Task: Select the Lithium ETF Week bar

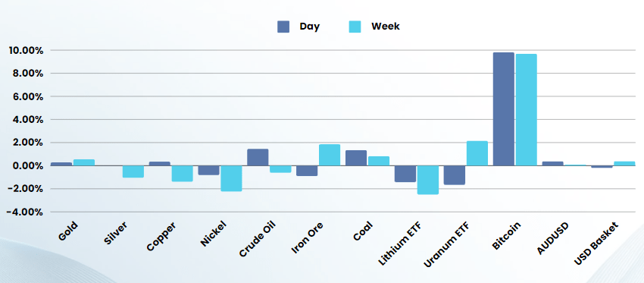Action: coord(428,180)
